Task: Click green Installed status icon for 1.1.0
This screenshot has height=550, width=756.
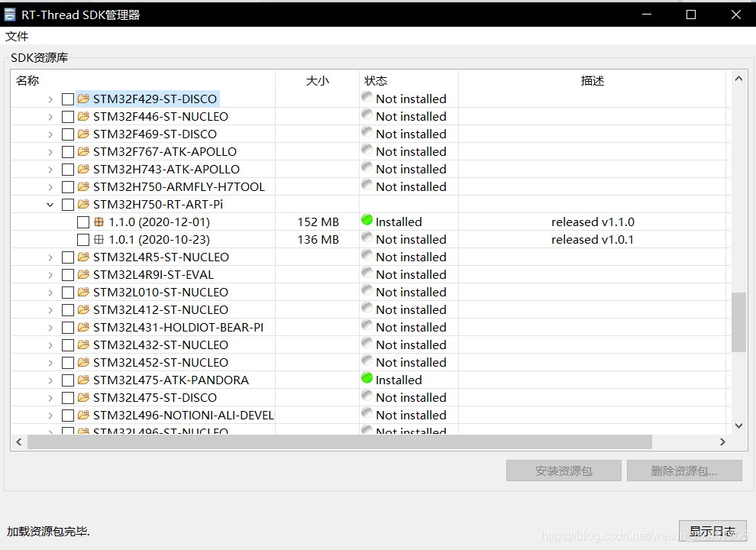Action: (x=367, y=220)
